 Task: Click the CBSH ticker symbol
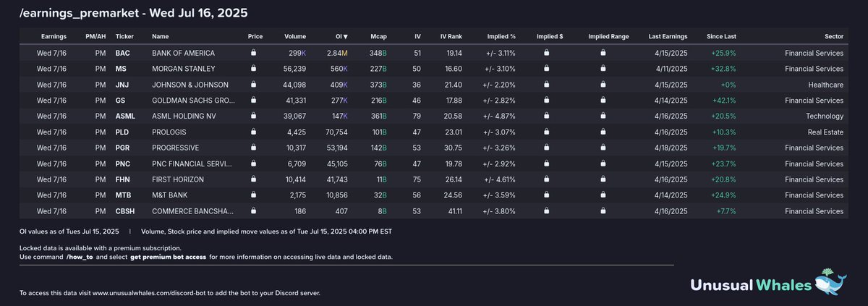point(126,211)
